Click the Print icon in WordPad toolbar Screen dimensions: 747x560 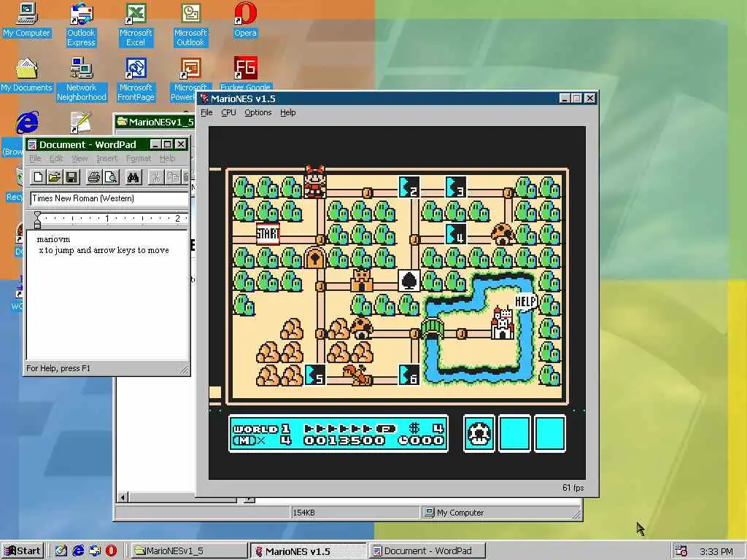94,177
